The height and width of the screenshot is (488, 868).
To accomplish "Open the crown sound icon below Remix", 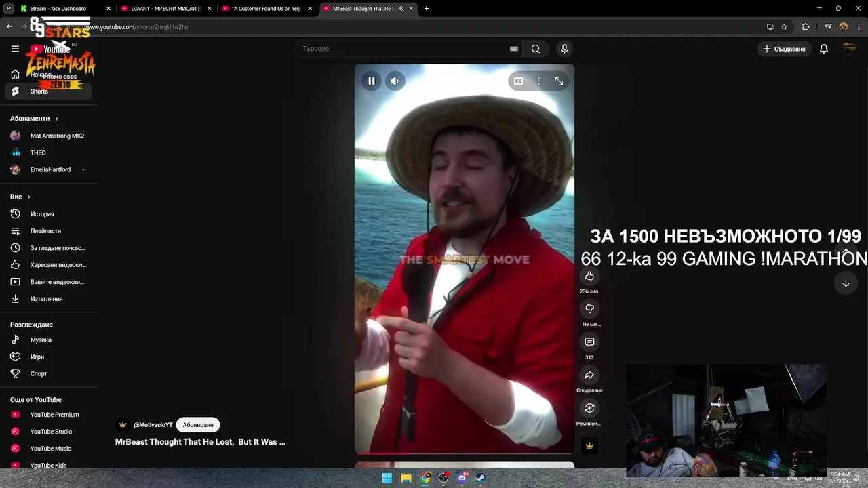I will click(589, 445).
